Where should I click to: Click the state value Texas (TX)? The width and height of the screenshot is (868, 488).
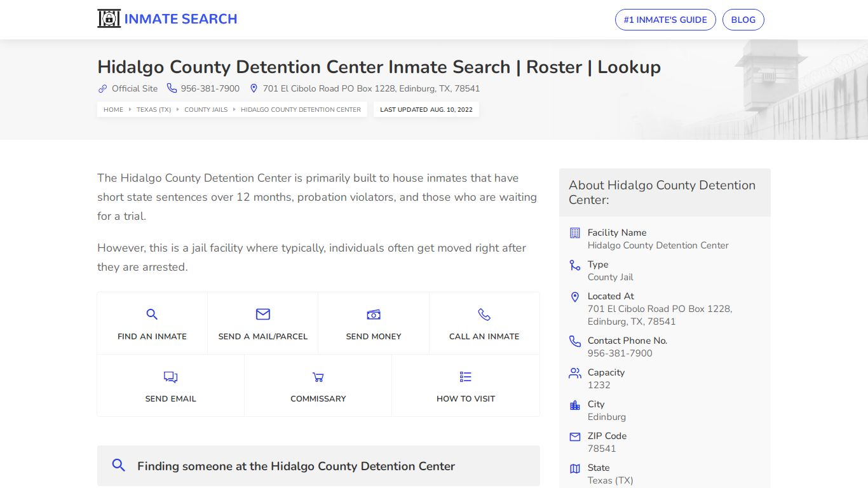coord(610,480)
